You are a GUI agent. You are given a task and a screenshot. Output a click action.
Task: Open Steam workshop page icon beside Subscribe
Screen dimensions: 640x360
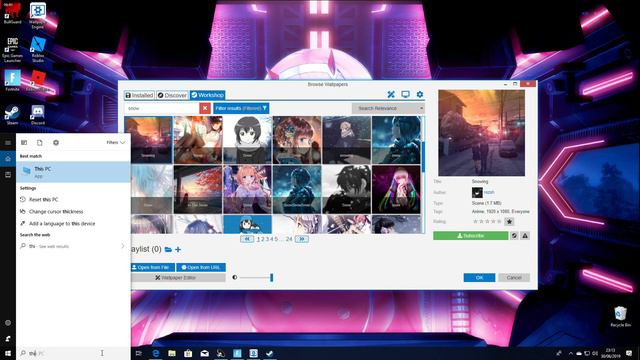click(514, 236)
